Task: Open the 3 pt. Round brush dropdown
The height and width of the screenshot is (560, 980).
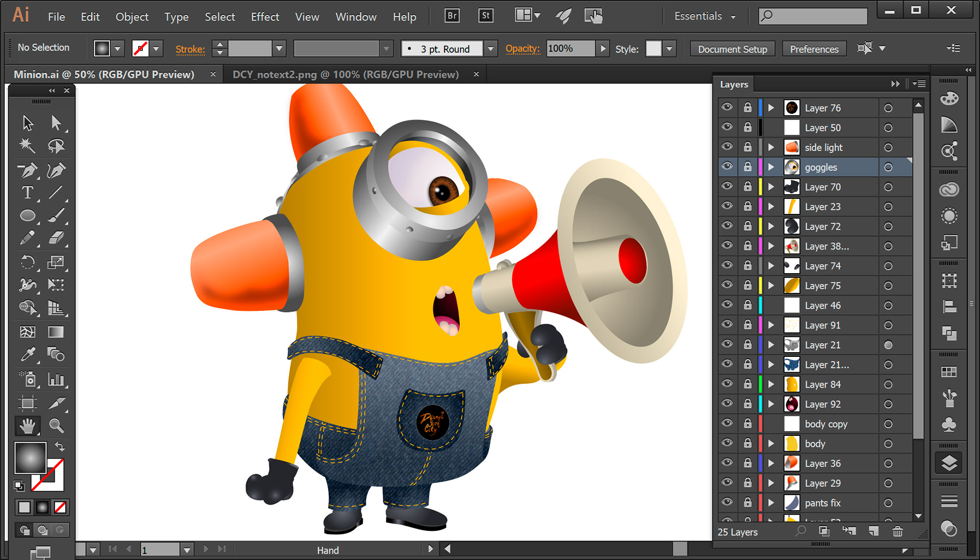Action: click(491, 49)
